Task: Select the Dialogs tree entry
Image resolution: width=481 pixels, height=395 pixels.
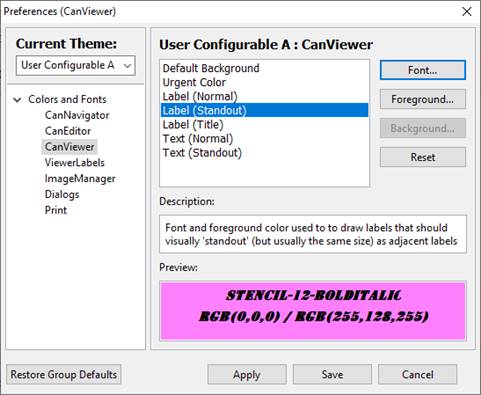Action: (62, 194)
